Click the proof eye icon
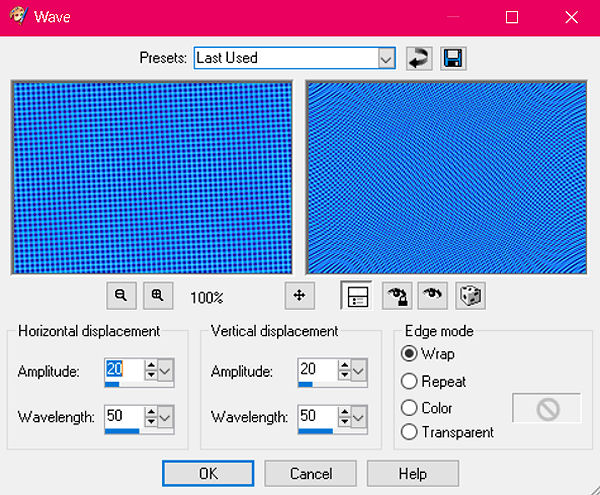Screen dimensions: 600x495 [x=433, y=296]
